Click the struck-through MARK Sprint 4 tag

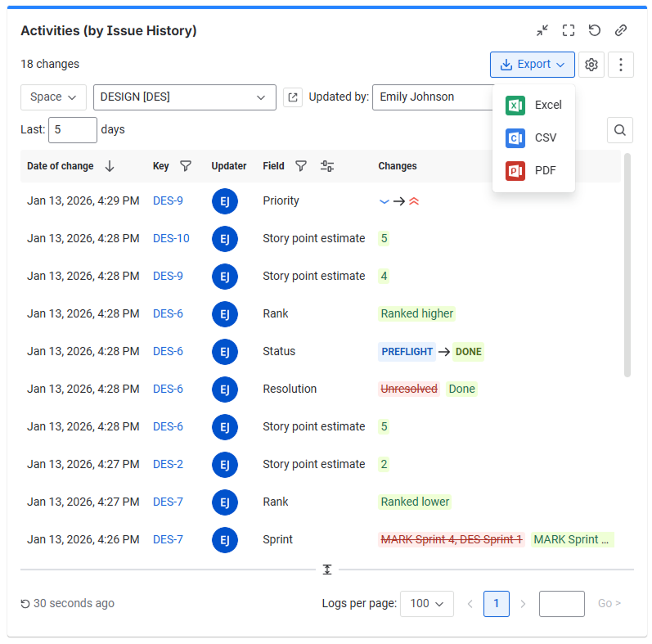tap(451, 540)
